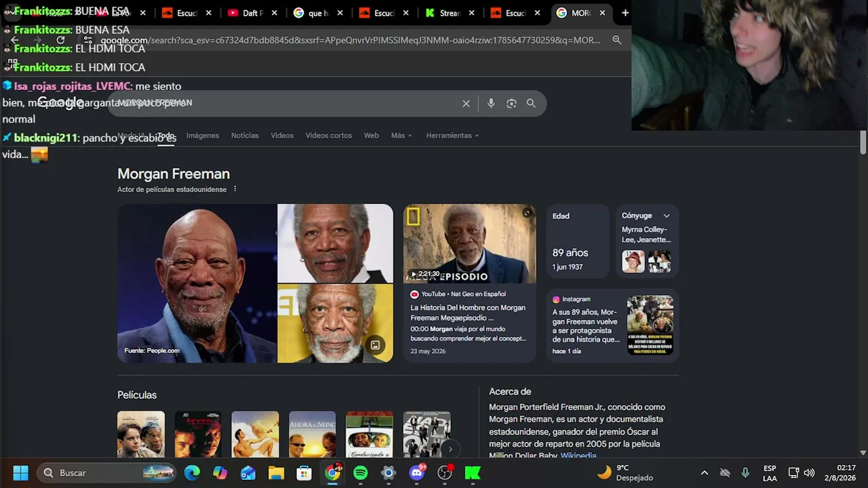Submit the search with the magnifier icon
This screenshot has width=868, height=488.
pyautogui.click(x=531, y=103)
